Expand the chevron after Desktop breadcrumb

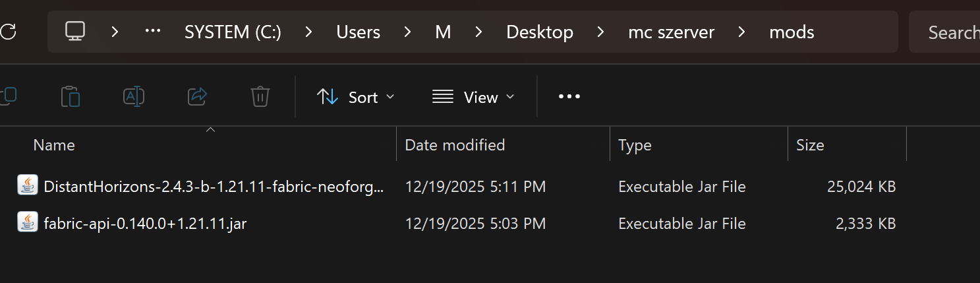pyautogui.click(x=600, y=32)
